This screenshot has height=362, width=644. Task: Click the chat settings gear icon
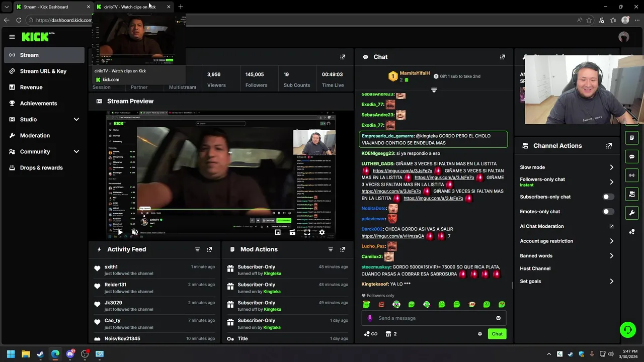479,334
